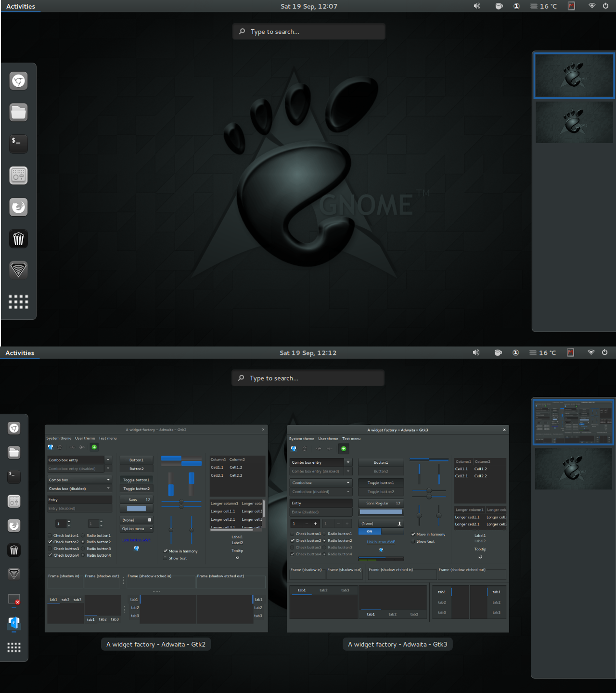This screenshot has width=616, height=693.
Task: Open the Combo box dropdown in the Gtk2 window
Action: 78,480
